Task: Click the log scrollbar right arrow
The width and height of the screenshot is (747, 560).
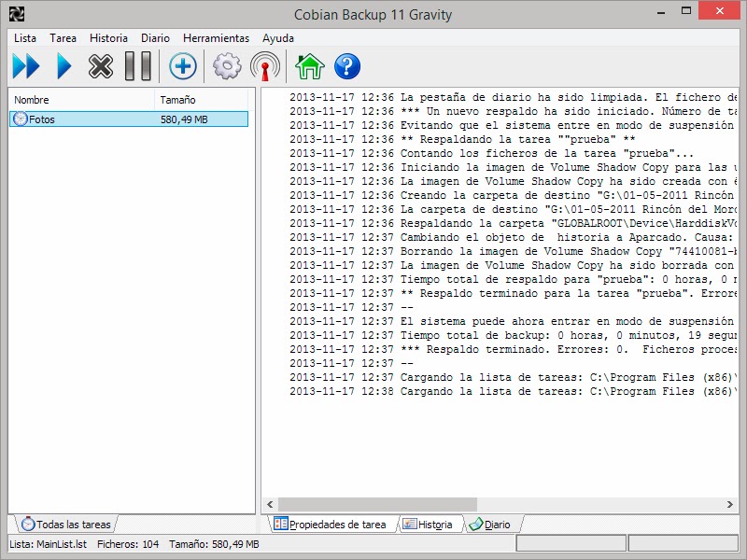Action: 729,504
